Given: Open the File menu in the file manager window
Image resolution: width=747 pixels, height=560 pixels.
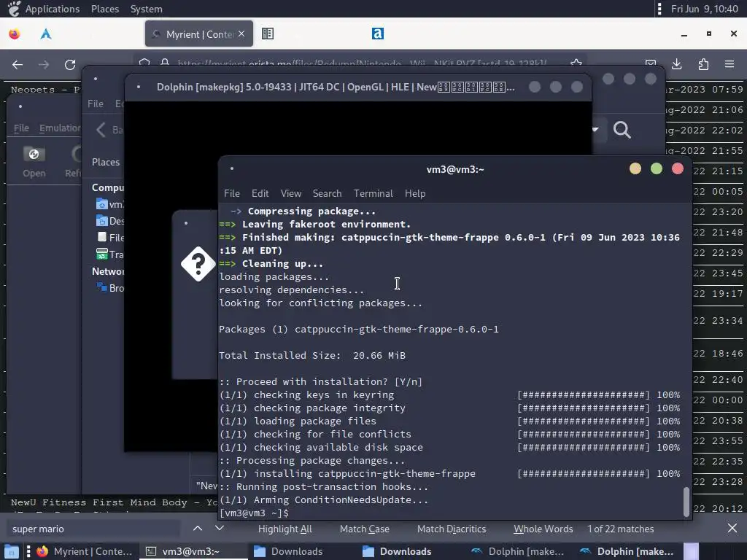Looking at the screenshot, I should [96, 104].
